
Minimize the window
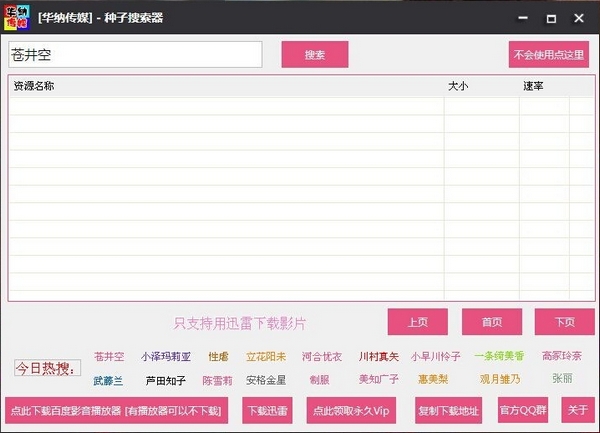click(521, 19)
